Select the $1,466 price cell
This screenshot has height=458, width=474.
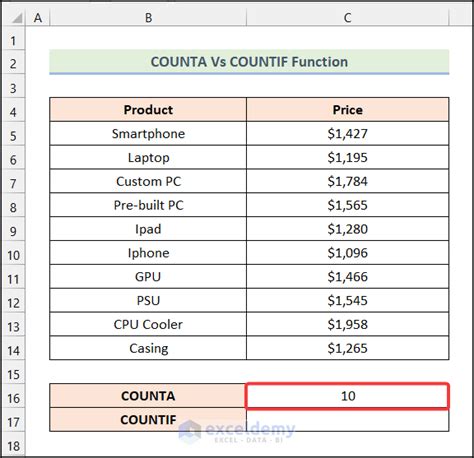click(x=348, y=277)
